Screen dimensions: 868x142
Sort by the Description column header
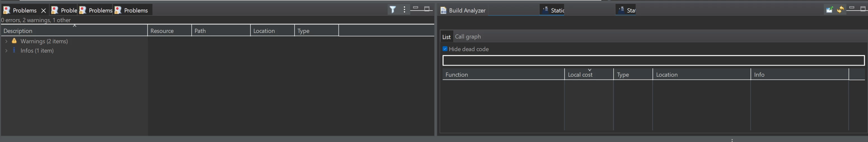[74, 31]
